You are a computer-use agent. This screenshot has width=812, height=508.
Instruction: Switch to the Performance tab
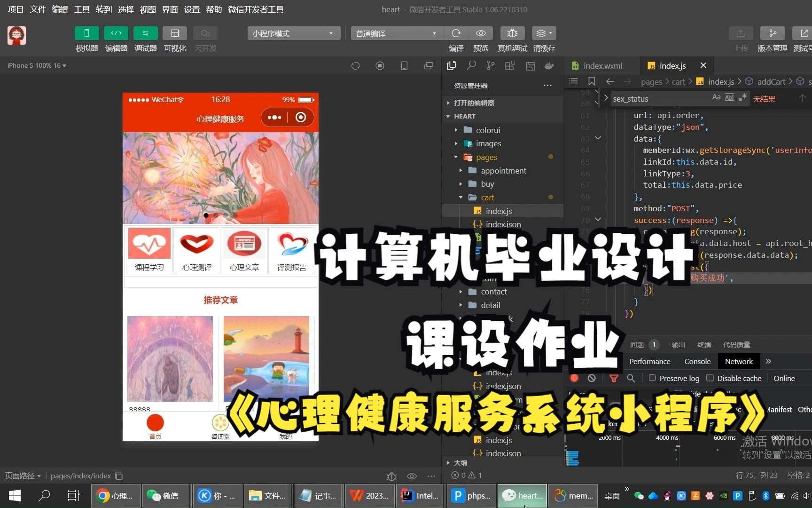[650, 361]
